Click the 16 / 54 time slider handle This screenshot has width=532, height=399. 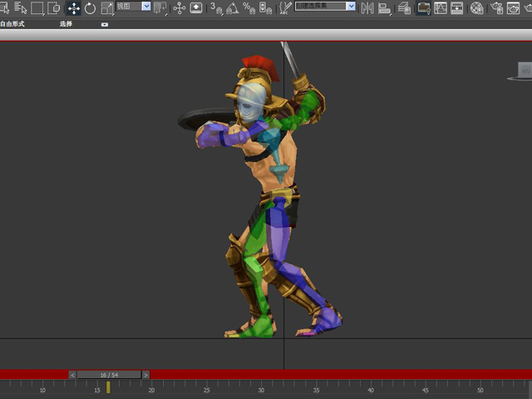tap(109, 375)
